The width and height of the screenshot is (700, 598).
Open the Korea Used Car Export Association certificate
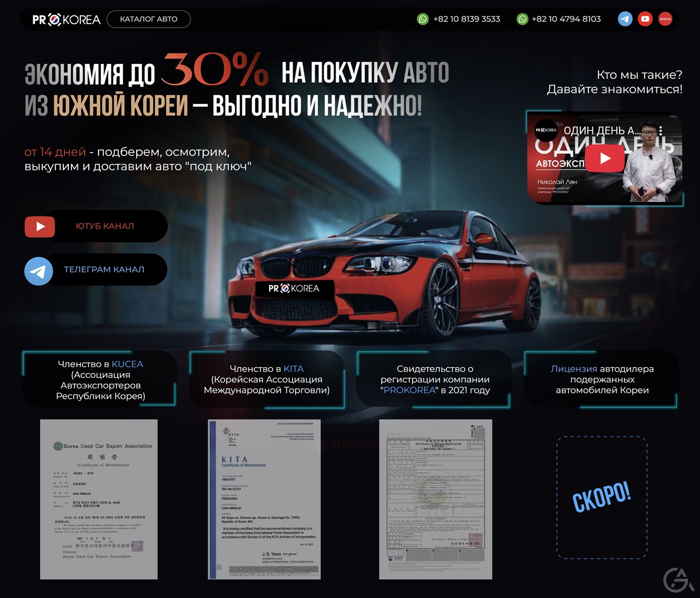pos(99,499)
